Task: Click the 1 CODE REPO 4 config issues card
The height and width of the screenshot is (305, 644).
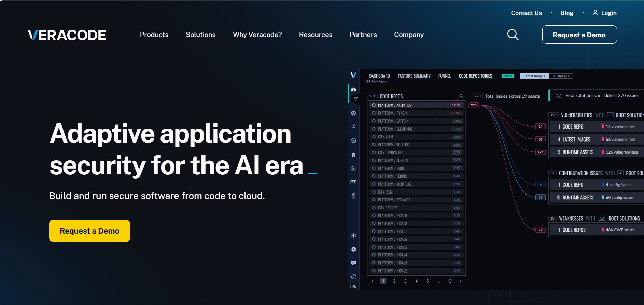Action: point(597,185)
